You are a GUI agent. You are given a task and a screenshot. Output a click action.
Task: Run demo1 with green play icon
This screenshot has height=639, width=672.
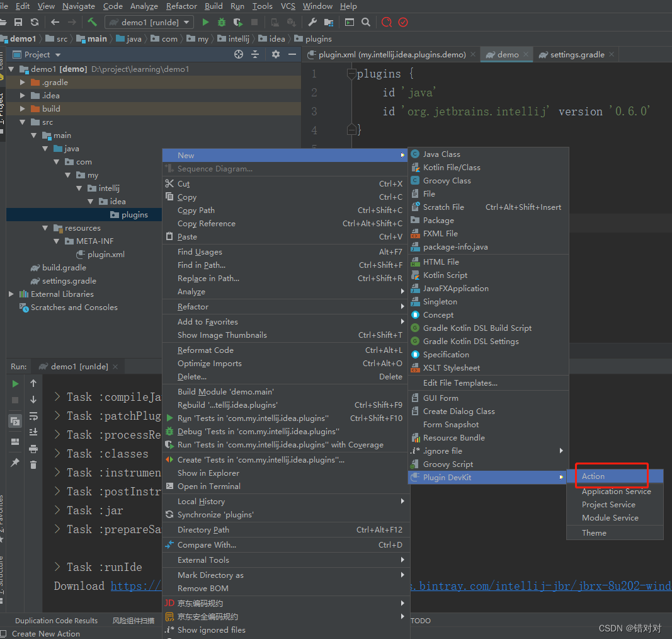(205, 22)
